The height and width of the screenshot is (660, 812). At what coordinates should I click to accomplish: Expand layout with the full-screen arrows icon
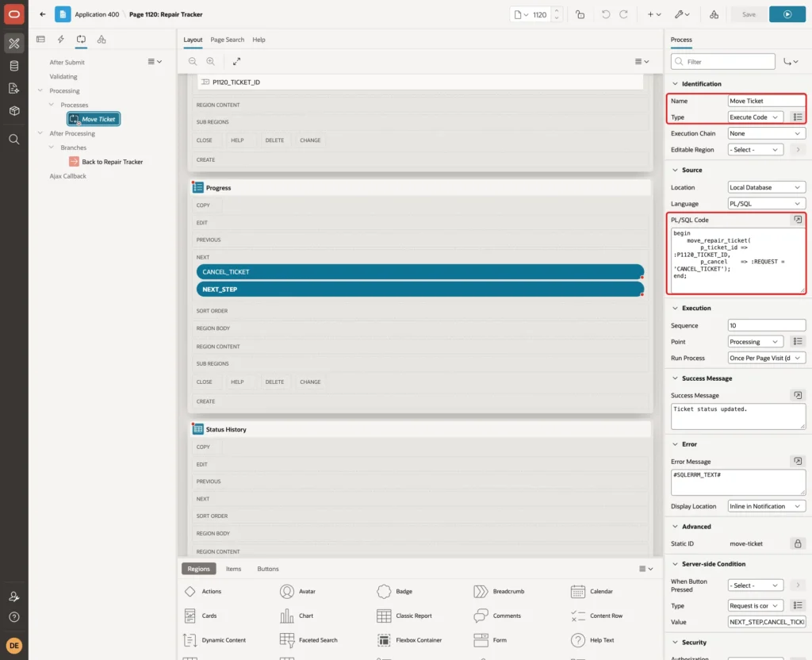[236, 61]
